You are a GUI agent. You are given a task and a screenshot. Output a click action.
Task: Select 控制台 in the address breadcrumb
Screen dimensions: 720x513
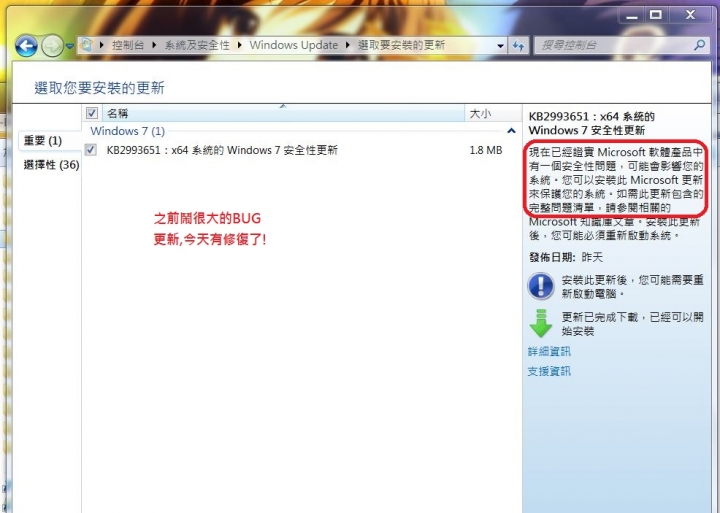[x=128, y=45]
